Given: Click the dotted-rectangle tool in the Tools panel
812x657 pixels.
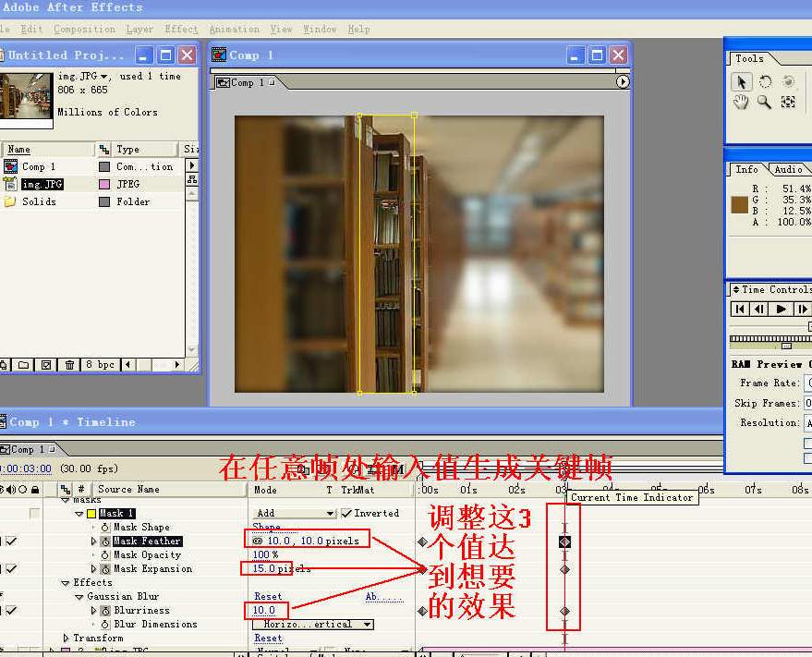Looking at the screenshot, I should pos(788,102).
